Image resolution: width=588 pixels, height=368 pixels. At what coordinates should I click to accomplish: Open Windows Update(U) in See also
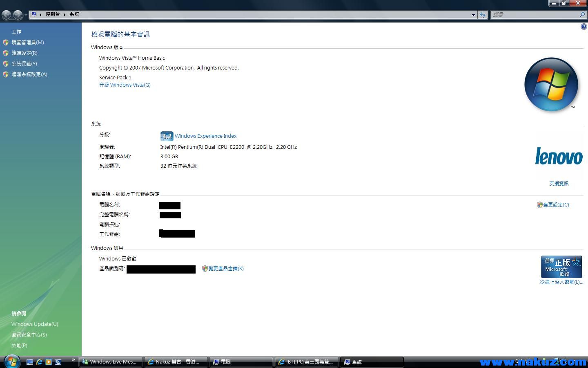pos(35,324)
